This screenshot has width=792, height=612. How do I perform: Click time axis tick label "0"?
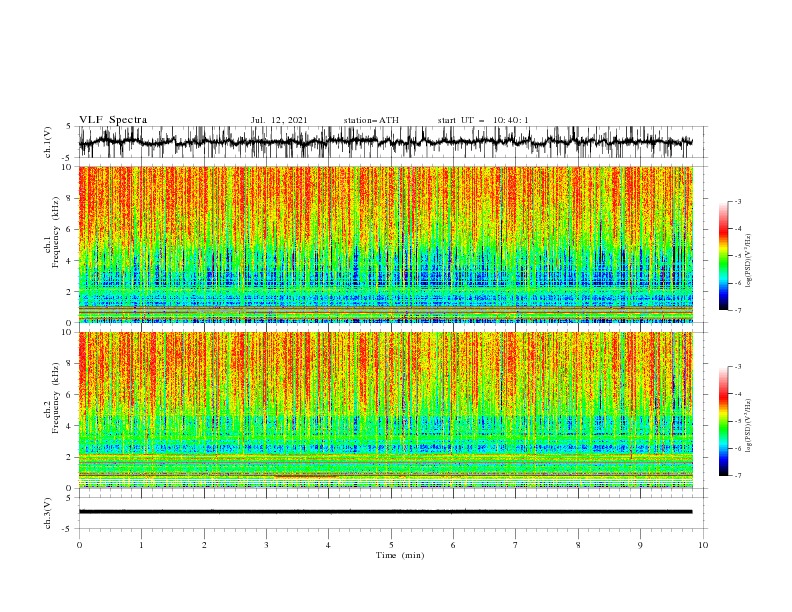pos(79,545)
